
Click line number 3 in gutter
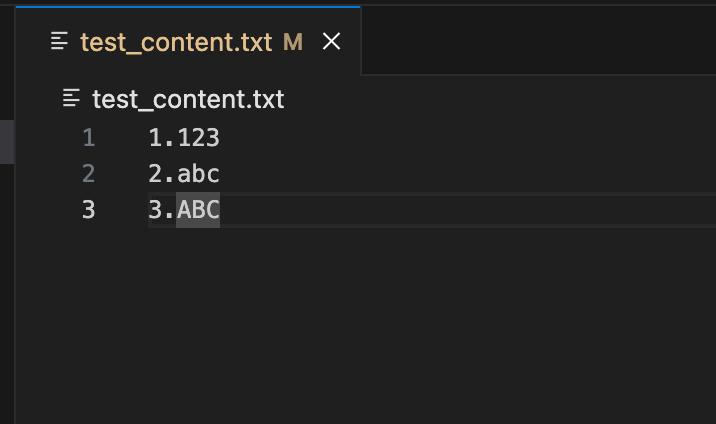[x=89, y=209]
